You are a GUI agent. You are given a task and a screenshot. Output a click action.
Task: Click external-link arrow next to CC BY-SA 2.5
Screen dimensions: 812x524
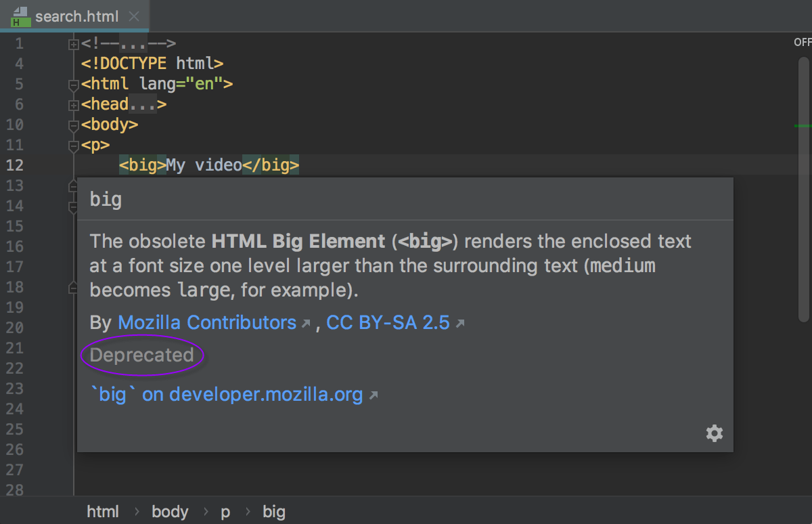point(461,324)
